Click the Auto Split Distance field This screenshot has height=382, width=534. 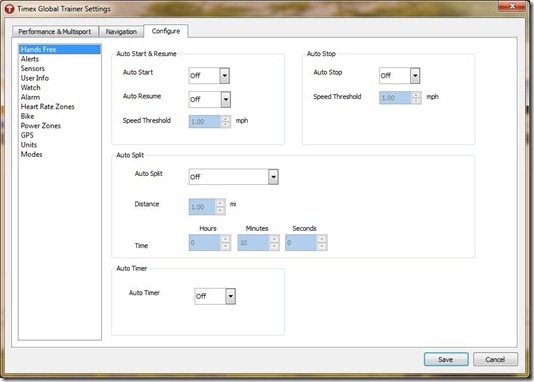tap(202, 207)
